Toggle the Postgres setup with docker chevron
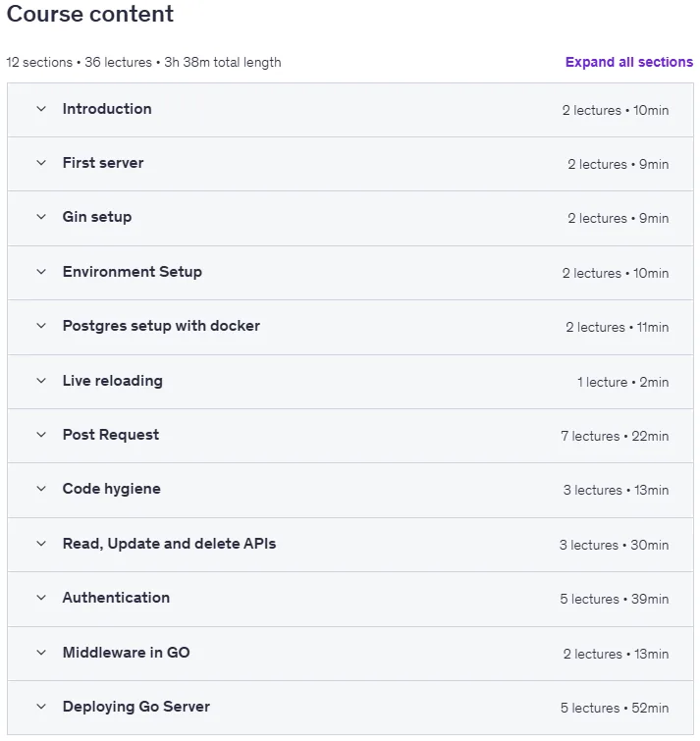The width and height of the screenshot is (700, 741). (41, 326)
